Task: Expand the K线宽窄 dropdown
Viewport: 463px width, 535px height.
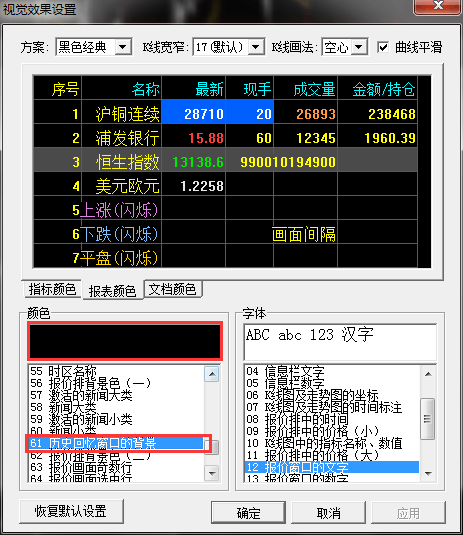Action: [229, 47]
